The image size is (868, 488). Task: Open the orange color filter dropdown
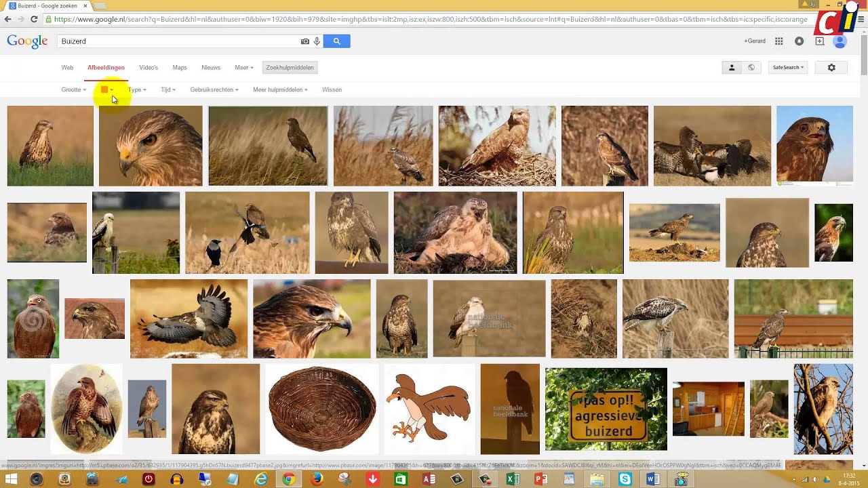[107, 89]
